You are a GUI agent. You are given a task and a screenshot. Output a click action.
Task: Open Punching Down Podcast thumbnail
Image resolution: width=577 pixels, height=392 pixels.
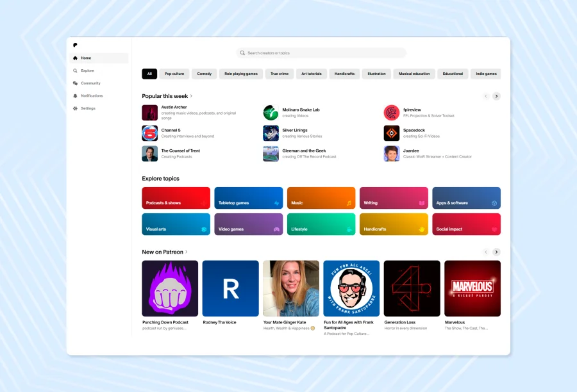tap(170, 289)
